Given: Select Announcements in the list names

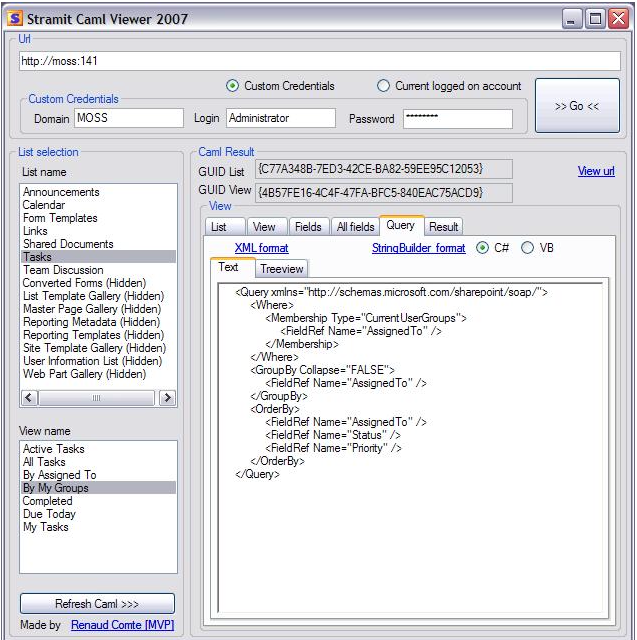Looking at the screenshot, I should point(98,192).
